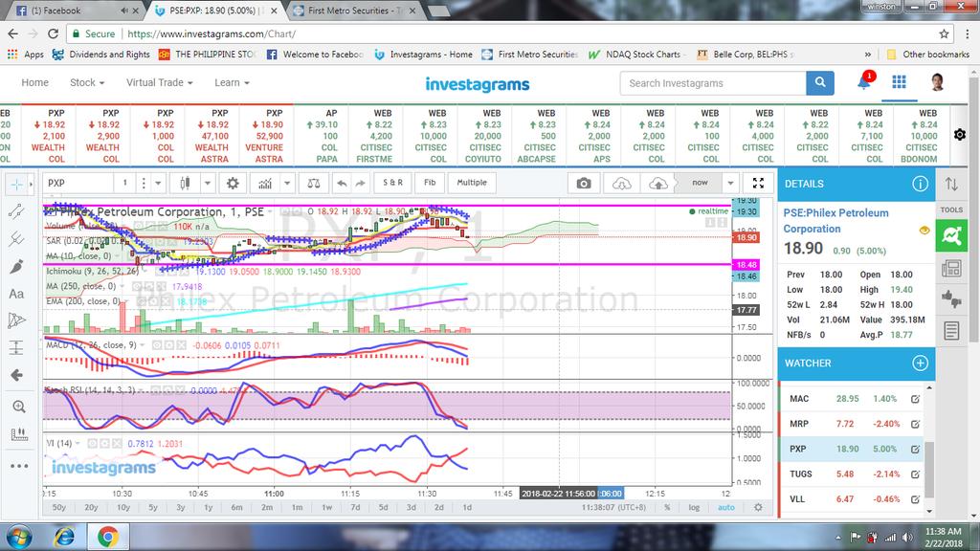This screenshot has width=980, height=551.
Task: Open indicators dropdown arrow
Action: 287,183
